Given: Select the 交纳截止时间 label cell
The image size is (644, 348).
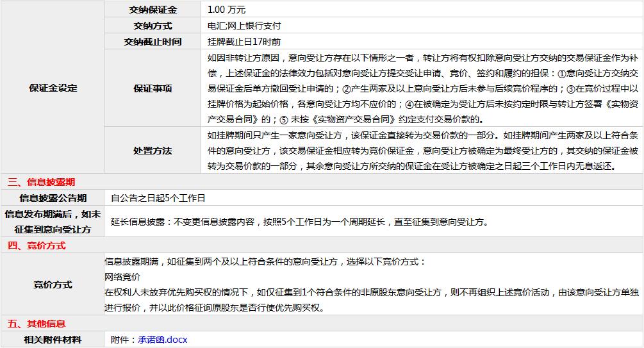Looking at the screenshot, I should [153, 42].
